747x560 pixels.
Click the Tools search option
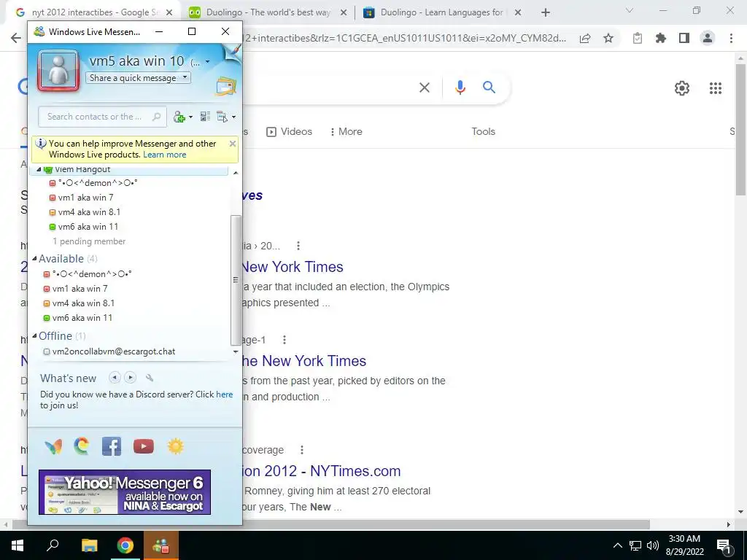(483, 131)
